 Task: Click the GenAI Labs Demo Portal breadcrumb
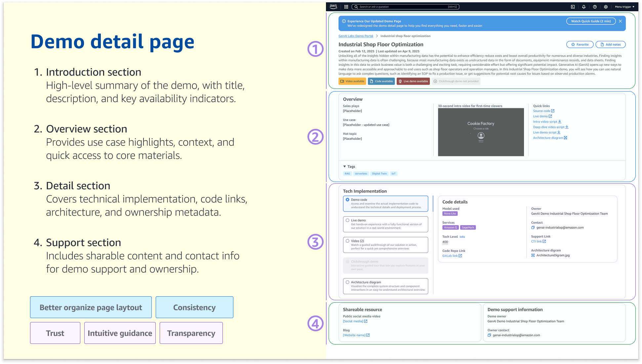(x=356, y=36)
